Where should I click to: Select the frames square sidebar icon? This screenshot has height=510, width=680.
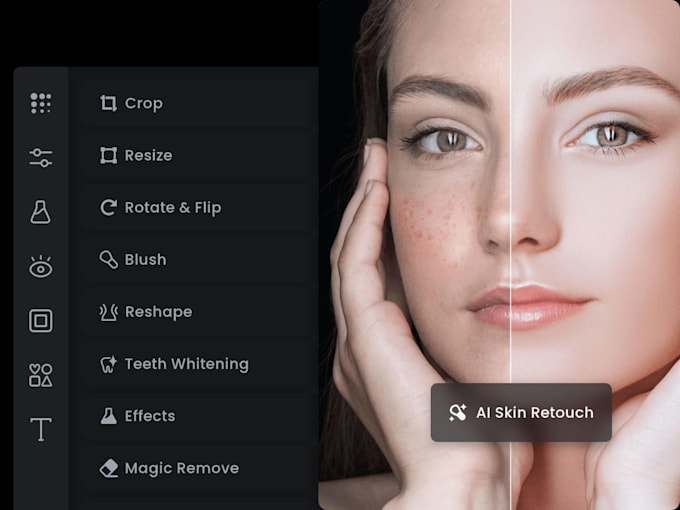point(41,321)
